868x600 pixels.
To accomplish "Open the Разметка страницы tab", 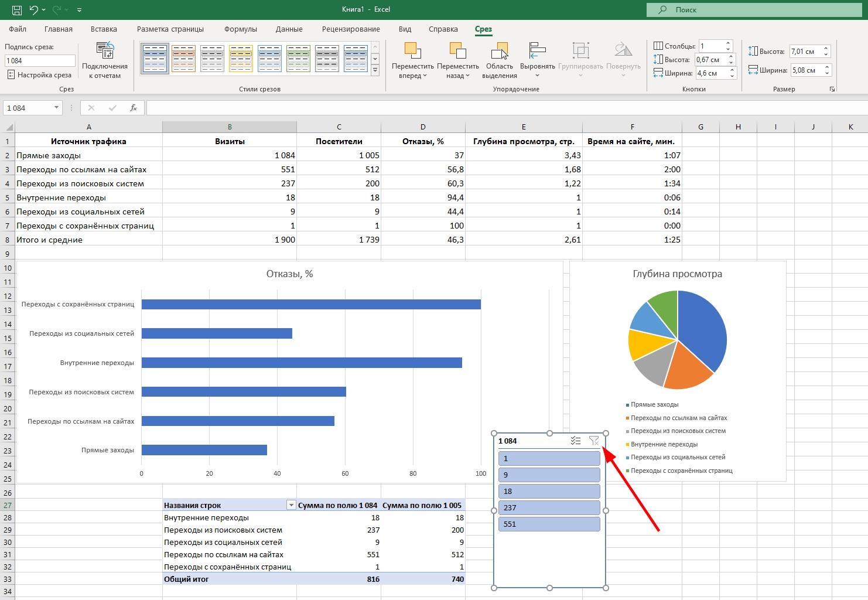I will (x=170, y=29).
